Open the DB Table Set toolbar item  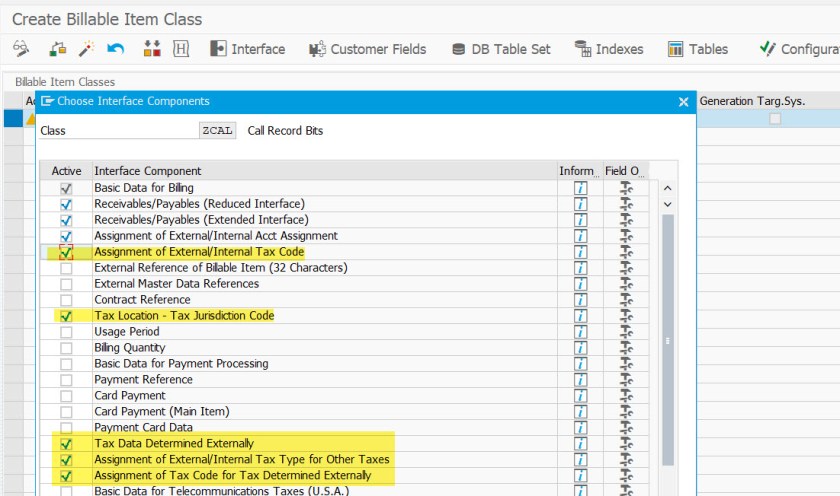[x=501, y=49]
